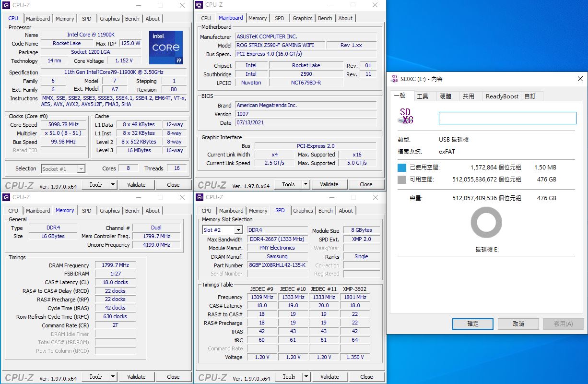Open the 自訂 tab in SDXC properties
Viewport: 588px width, 384px height.
pos(530,96)
